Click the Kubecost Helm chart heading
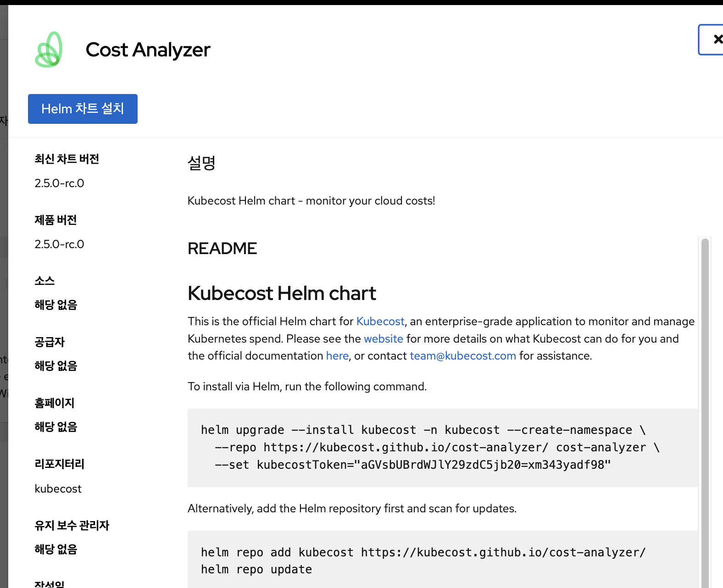Screen dimensions: 723x588 (x=282, y=293)
